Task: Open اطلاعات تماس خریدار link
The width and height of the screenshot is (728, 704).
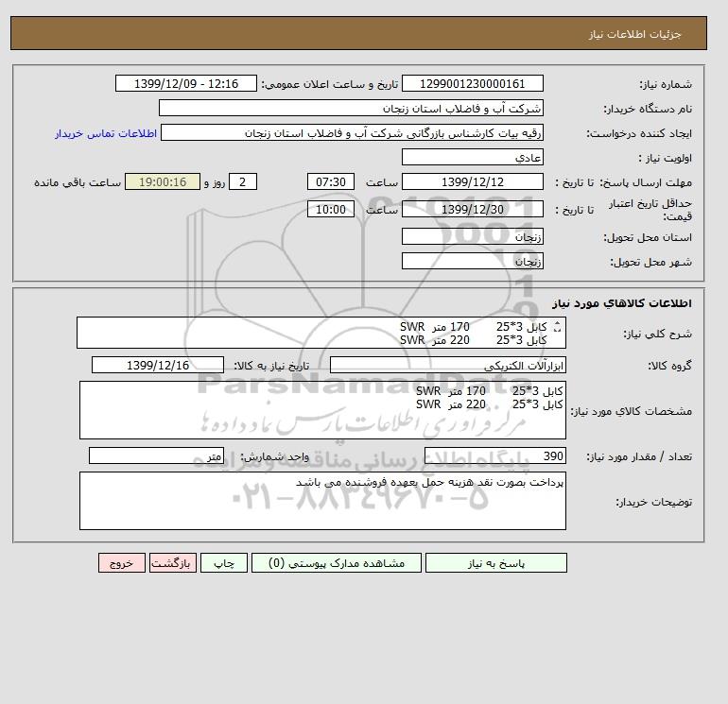Action: (x=106, y=133)
